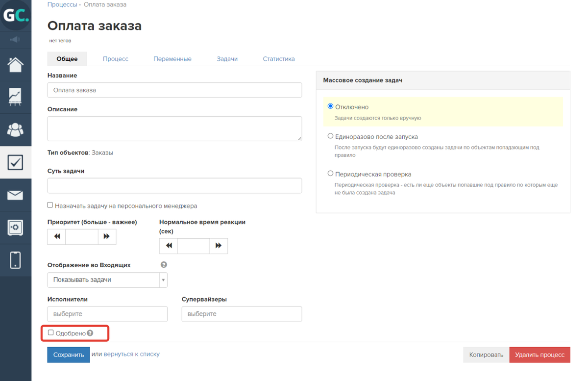Enable the Одобрено checkbox
The height and width of the screenshot is (381, 588).
(51, 332)
